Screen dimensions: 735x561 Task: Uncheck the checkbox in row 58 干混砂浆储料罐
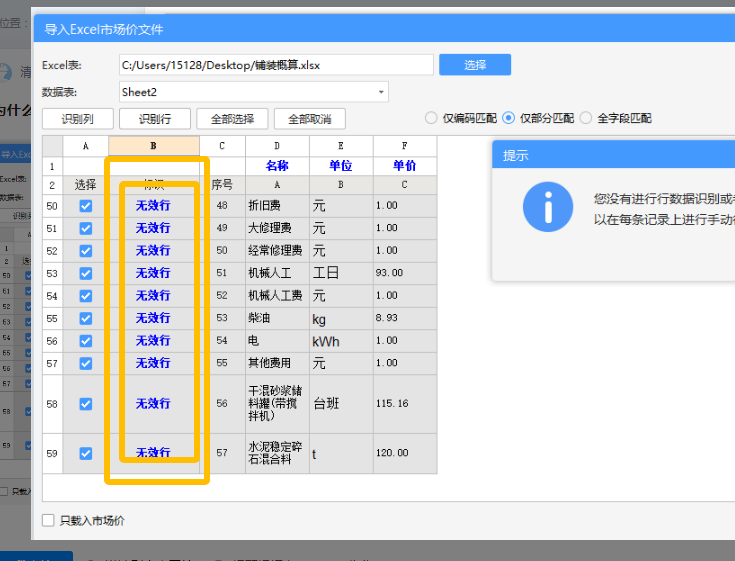[x=86, y=404]
